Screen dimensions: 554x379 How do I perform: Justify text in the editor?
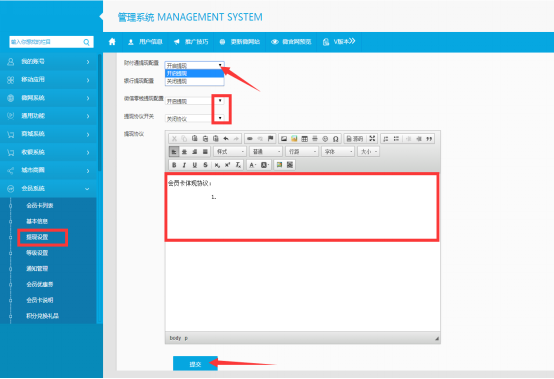pyautogui.click(x=205, y=152)
